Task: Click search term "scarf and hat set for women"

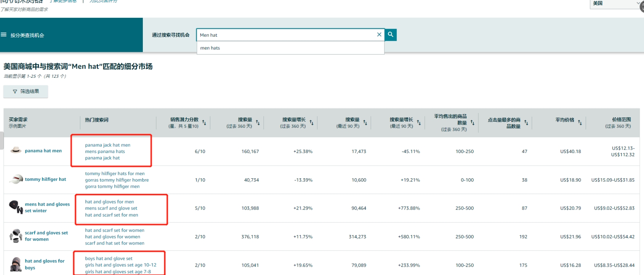Action: pyautogui.click(x=115, y=243)
